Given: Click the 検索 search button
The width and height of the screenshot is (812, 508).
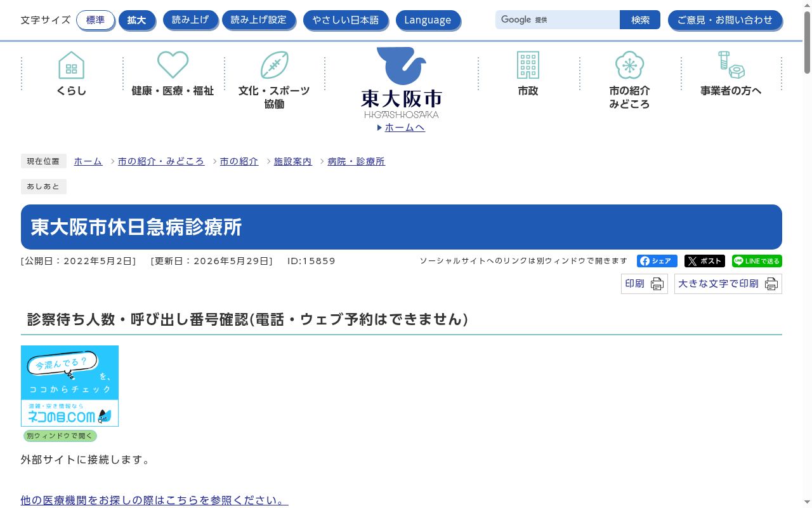Looking at the screenshot, I should (x=640, y=20).
